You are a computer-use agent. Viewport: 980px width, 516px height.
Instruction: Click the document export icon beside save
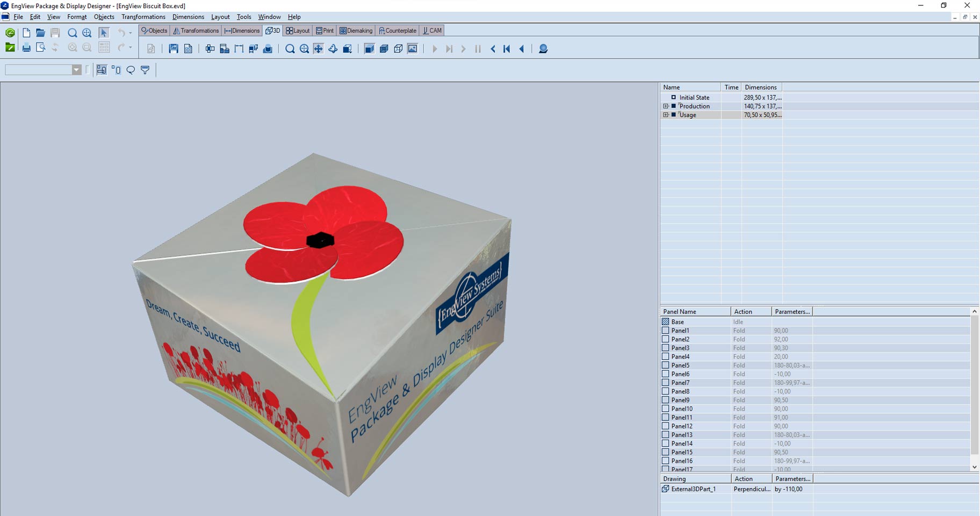coord(188,49)
